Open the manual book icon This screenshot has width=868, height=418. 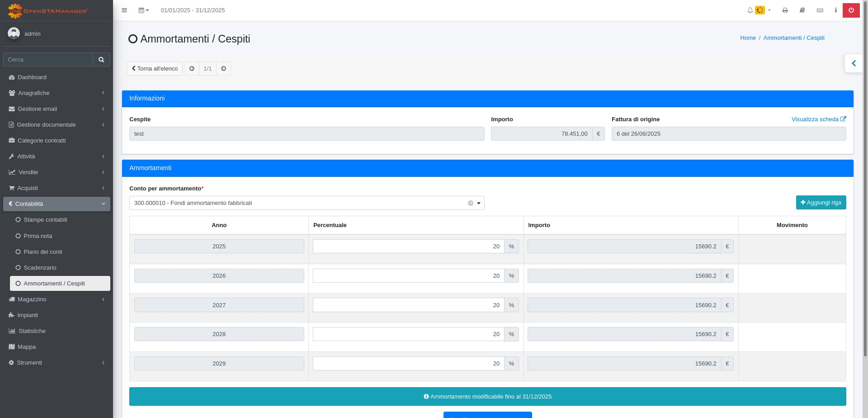pyautogui.click(x=802, y=10)
